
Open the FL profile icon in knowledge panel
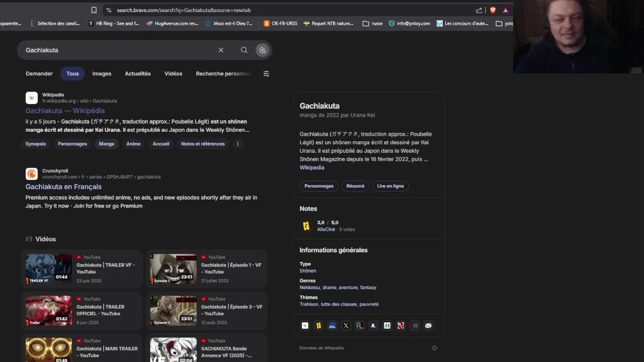click(360, 326)
